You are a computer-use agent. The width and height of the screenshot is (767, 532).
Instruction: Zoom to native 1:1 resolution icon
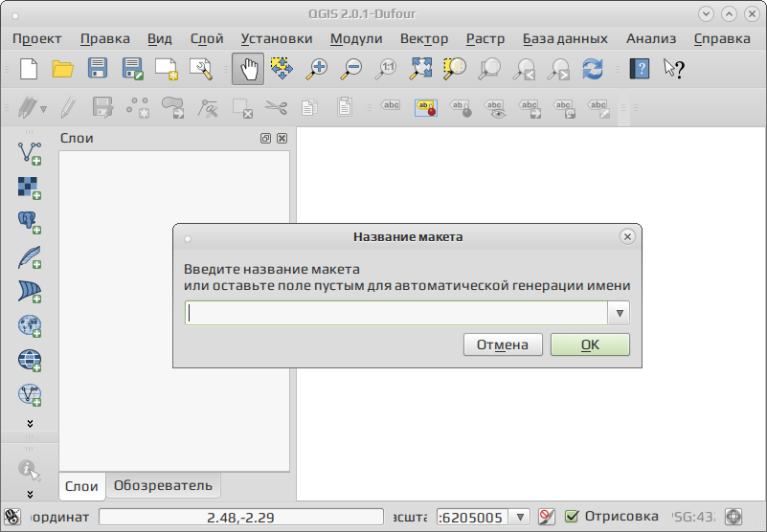click(x=386, y=69)
